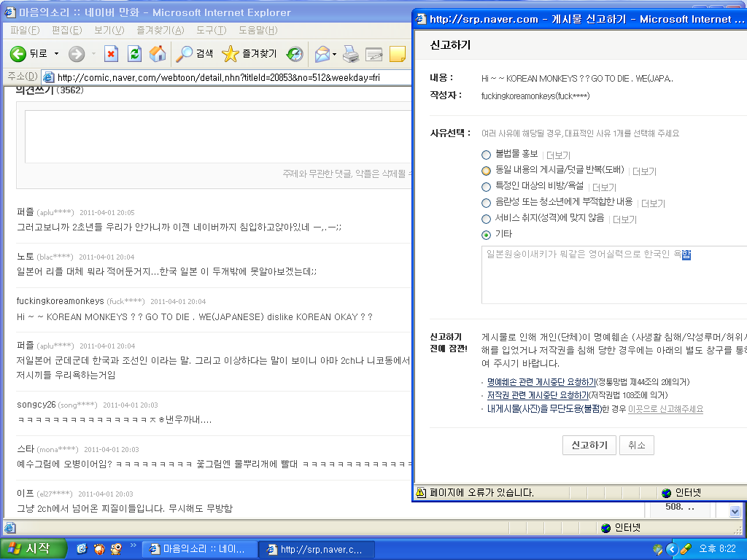
Task: Expand the Mail icon dropdown arrow
Action: pyautogui.click(x=334, y=53)
